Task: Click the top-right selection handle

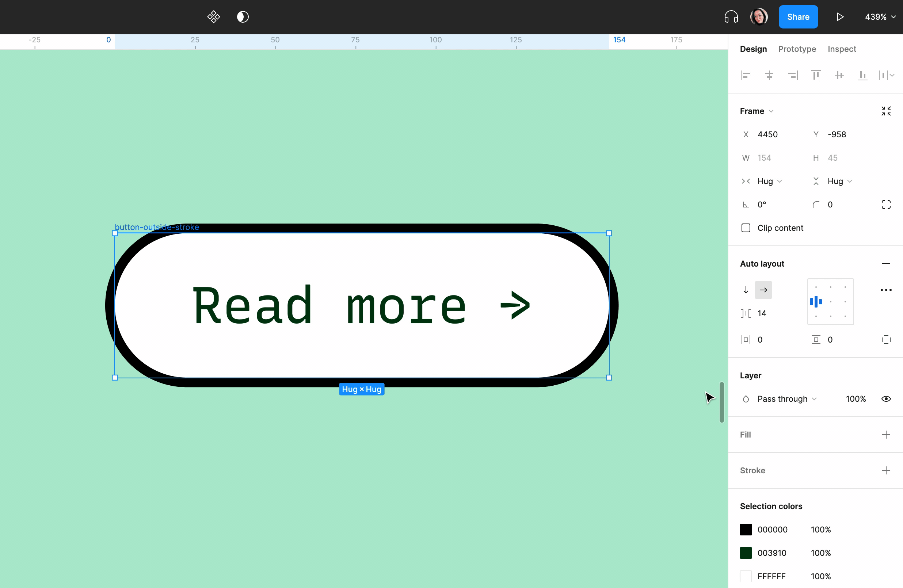Action: coord(609,233)
